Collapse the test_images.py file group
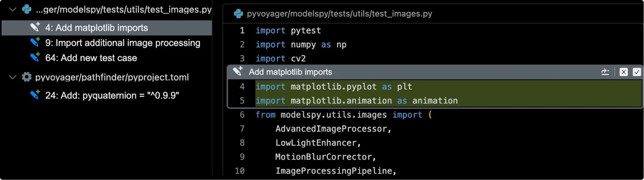Viewport: 644px width, 180px height. coord(13,9)
